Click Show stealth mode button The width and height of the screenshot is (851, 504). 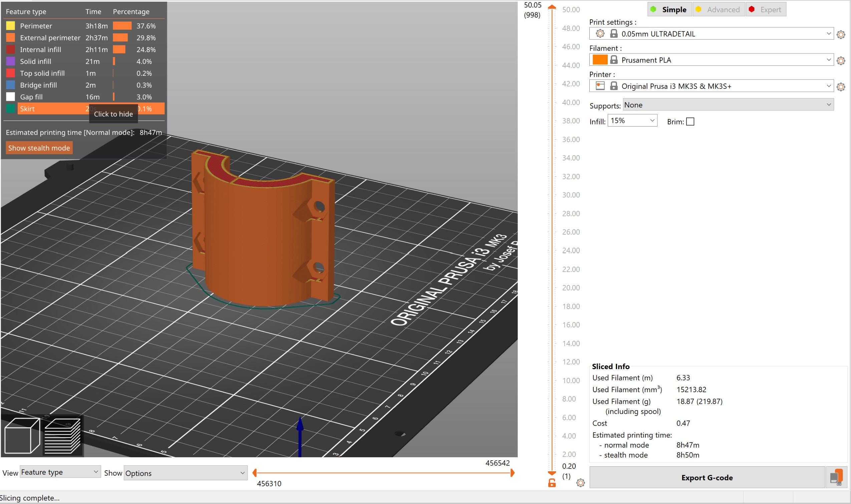(39, 148)
